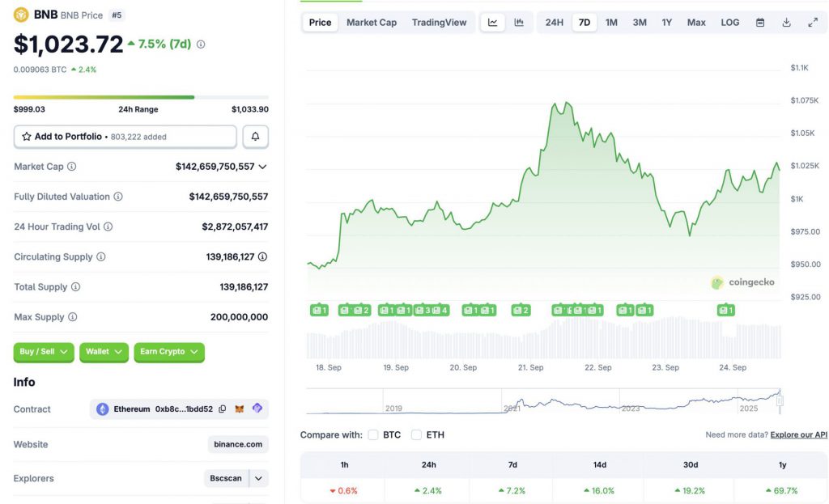This screenshot has height=504, width=829.
Task: Click the 0.009063 BTC price text
Action: 40,70
